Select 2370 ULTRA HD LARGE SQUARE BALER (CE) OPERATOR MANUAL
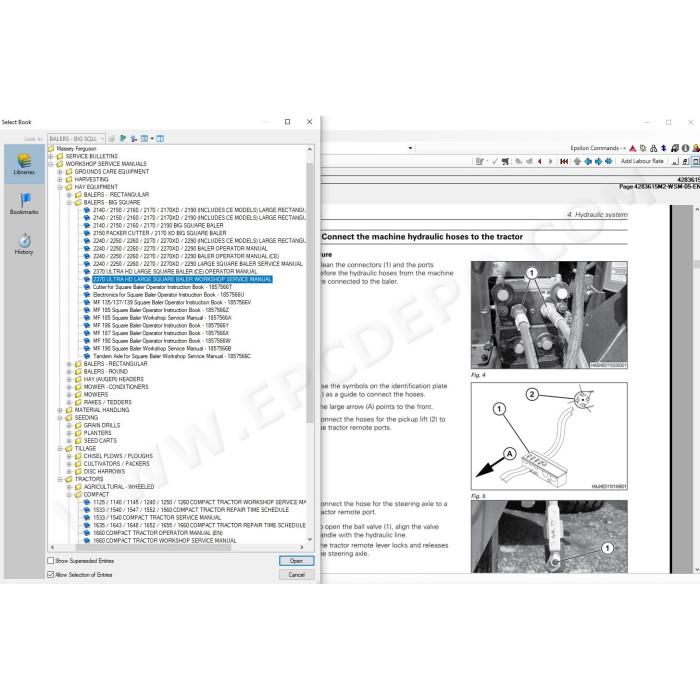The width and height of the screenshot is (700, 700). pyautogui.click(x=175, y=271)
